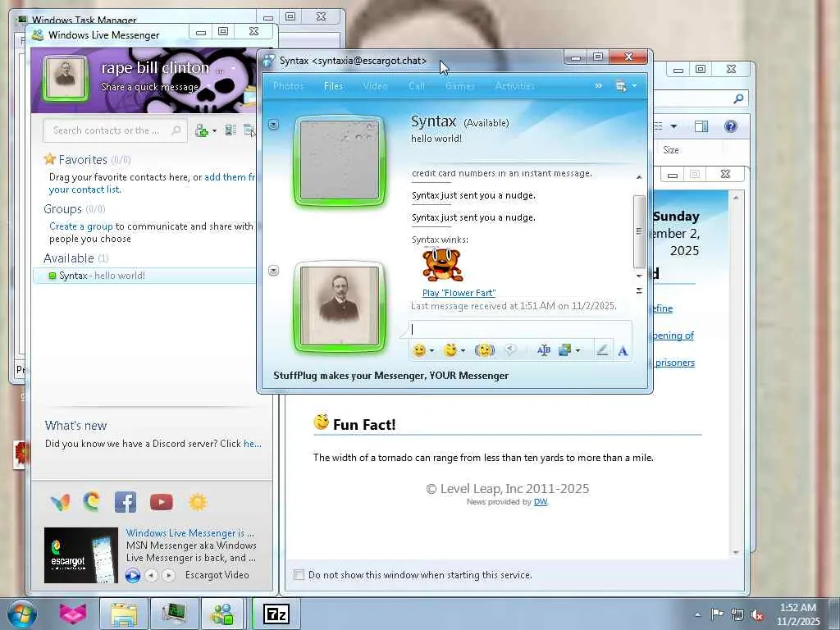Viewport: 840px width, 630px height.
Task: Open the YouTube icon in Messenger
Action: click(162, 502)
